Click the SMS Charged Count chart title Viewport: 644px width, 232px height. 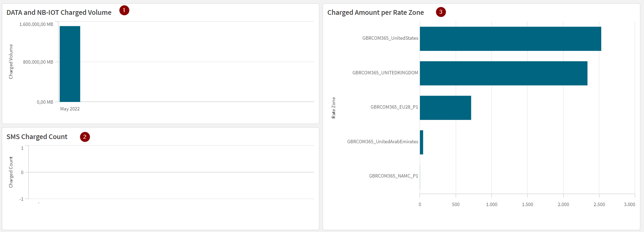pyautogui.click(x=37, y=137)
